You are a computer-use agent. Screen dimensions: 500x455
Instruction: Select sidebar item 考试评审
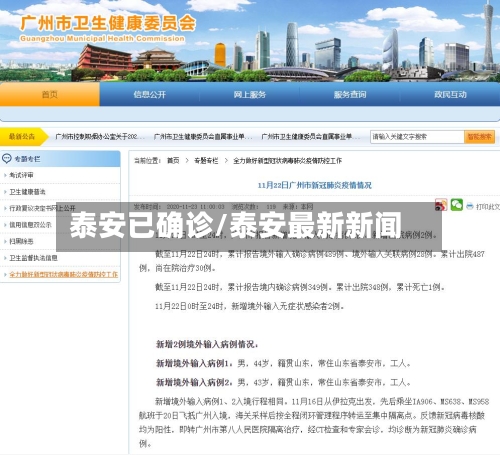click(x=21, y=175)
